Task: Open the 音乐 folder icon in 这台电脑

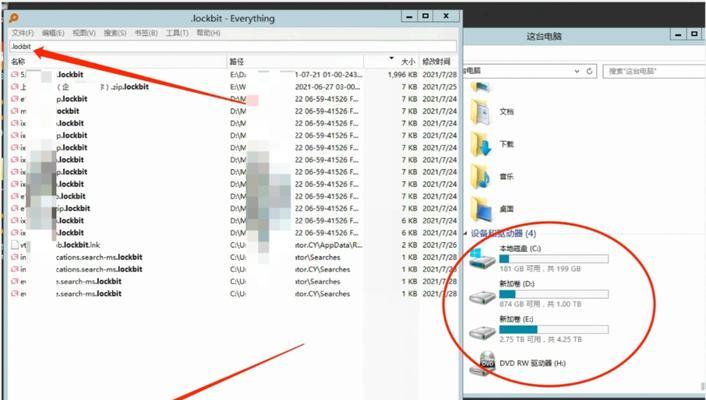Action: pyautogui.click(x=480, y=177)
